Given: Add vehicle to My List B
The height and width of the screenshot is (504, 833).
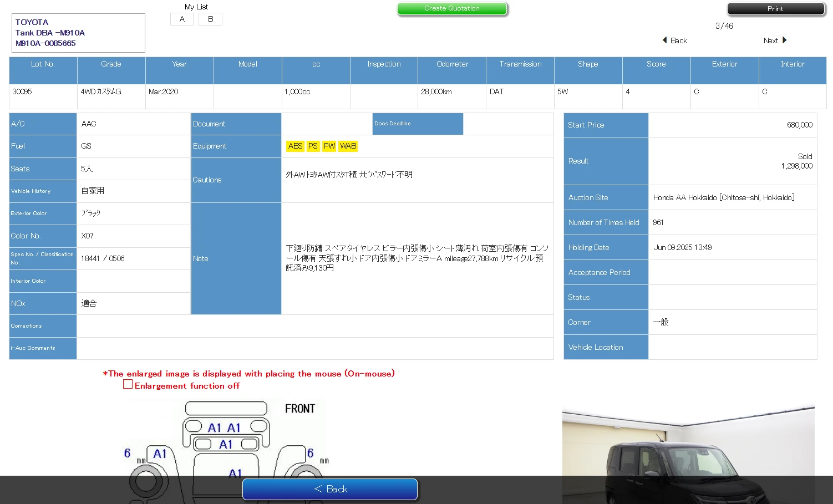Looking at the screenshot, I should [210, 19].
